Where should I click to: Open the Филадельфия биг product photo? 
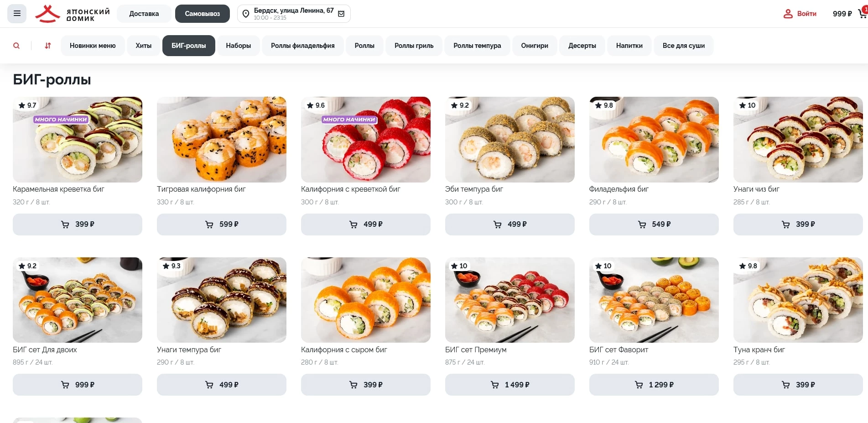[654, 139]
